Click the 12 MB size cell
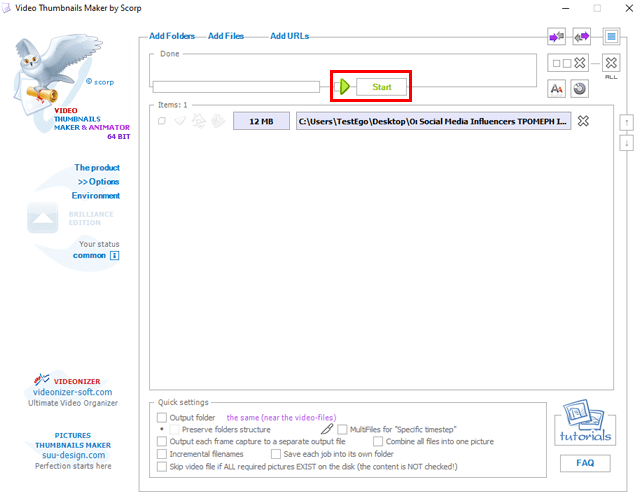This screenshot has width=640, height=500. (x=261, y=121)
